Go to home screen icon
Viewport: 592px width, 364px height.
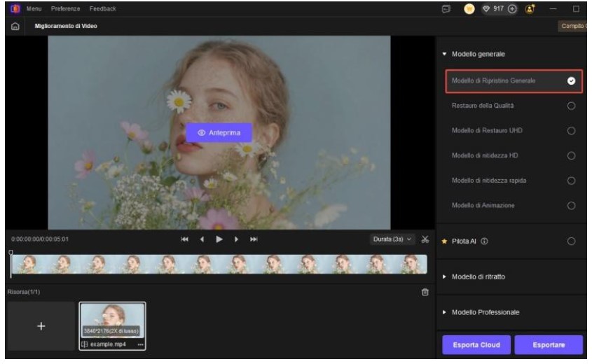tap(15, 26)
